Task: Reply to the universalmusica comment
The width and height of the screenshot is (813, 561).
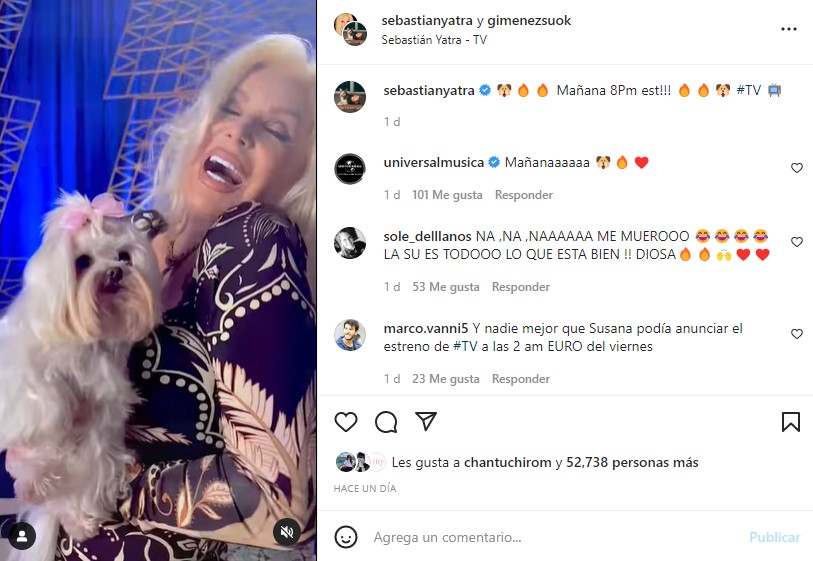Action: 524,195
